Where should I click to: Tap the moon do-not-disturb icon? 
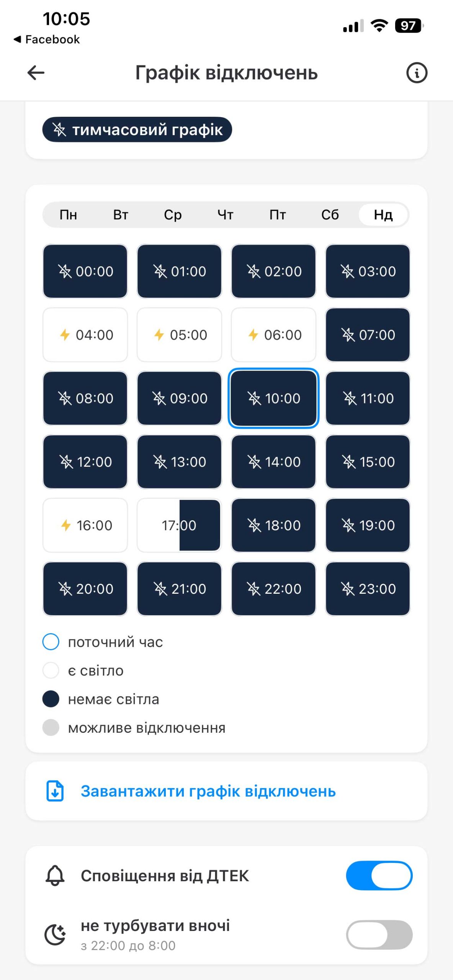click(55, 934)
